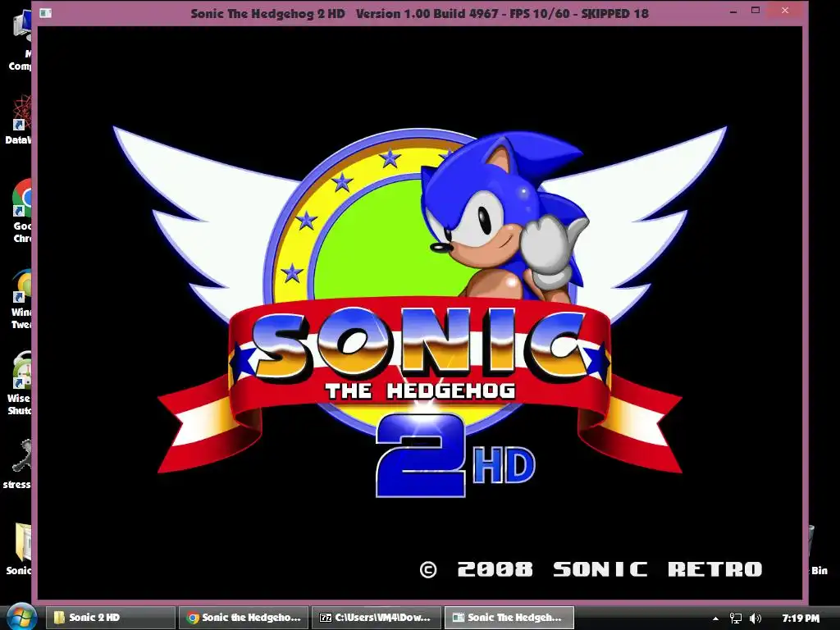Screen dimensions: 840x630
Task: Select the DataV desktop shortcut icon
Action: tap(18, 120)
